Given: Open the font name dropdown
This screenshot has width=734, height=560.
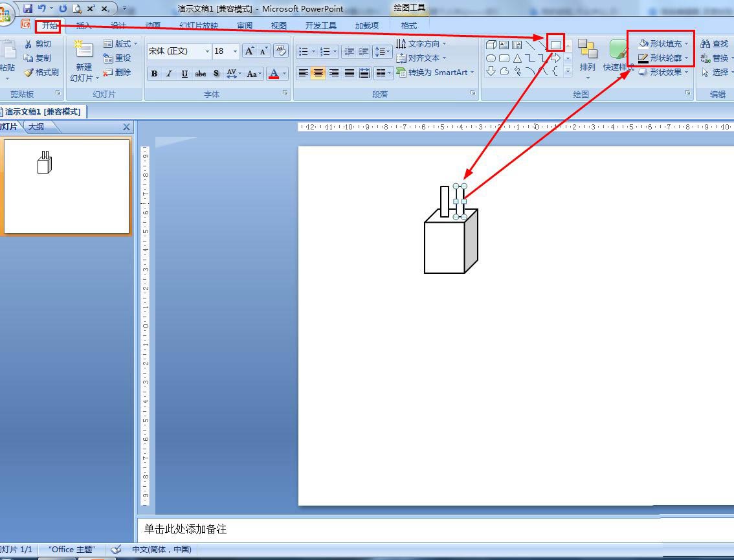Looking at the screenshot, I should (x=207, y=51).
